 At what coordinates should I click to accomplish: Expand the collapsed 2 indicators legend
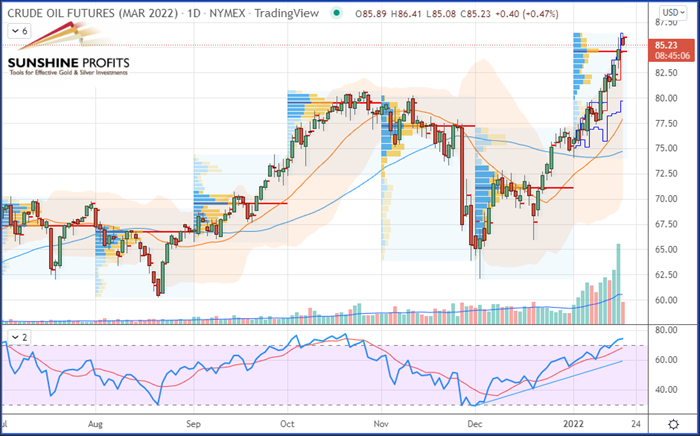[x=19, y=337]
